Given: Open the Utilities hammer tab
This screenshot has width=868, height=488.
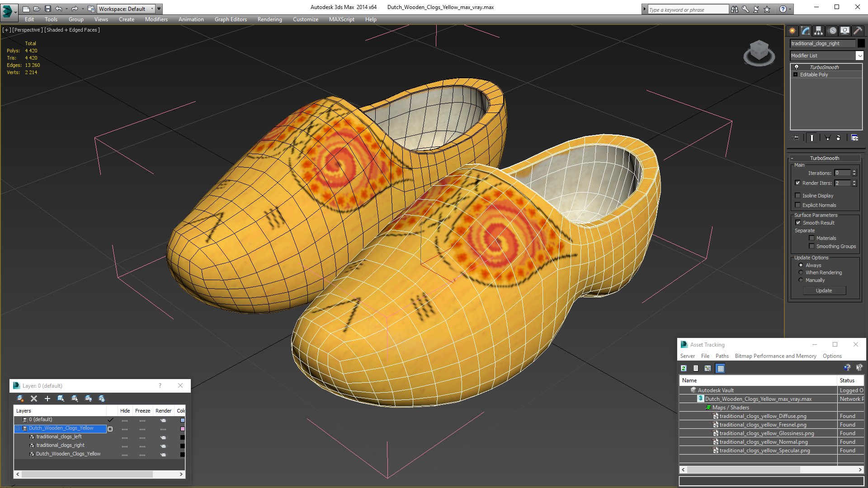Looking at the screenshot, I should tap(858, 31).
